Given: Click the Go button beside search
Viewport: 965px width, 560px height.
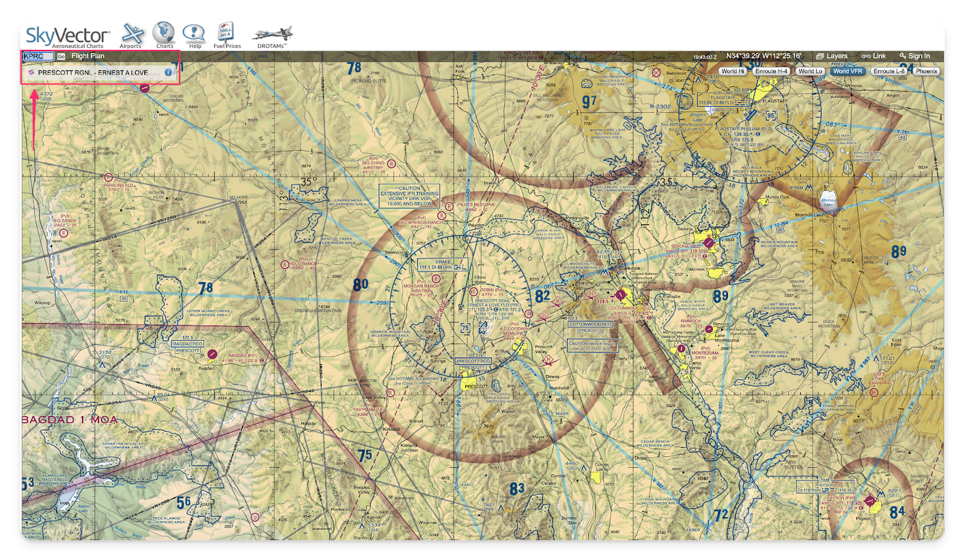Looking at the screenshot, I should tap(61, 57).
